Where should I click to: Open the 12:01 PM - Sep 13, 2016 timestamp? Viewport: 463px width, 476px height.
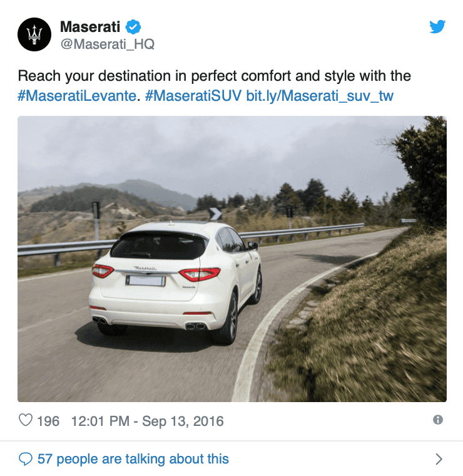(148, 422)
